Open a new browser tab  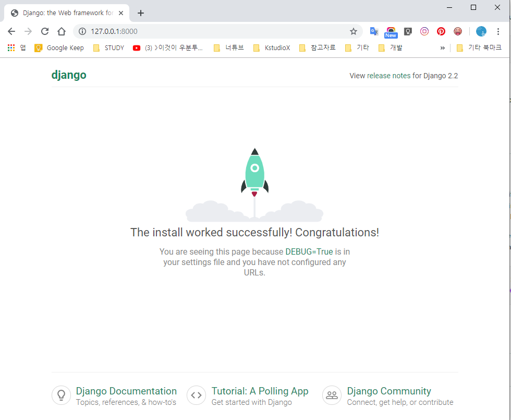(140, 13)
